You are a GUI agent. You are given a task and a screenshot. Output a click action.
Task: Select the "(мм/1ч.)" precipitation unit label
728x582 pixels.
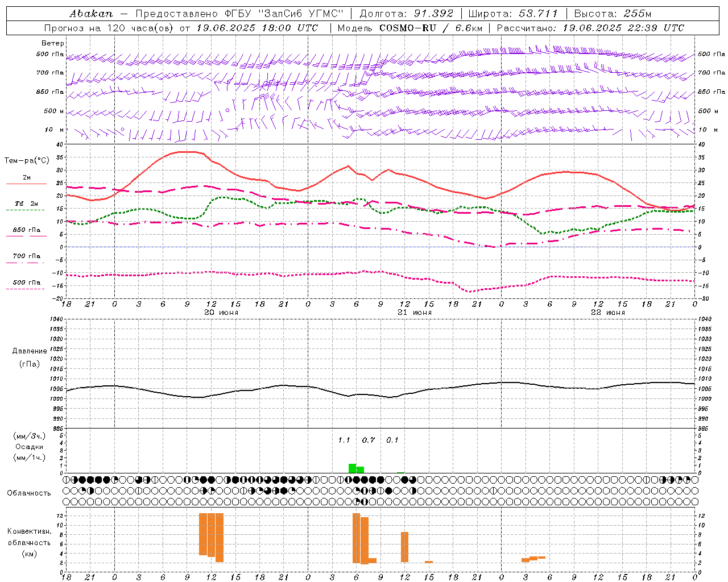[x=30, y=458]
